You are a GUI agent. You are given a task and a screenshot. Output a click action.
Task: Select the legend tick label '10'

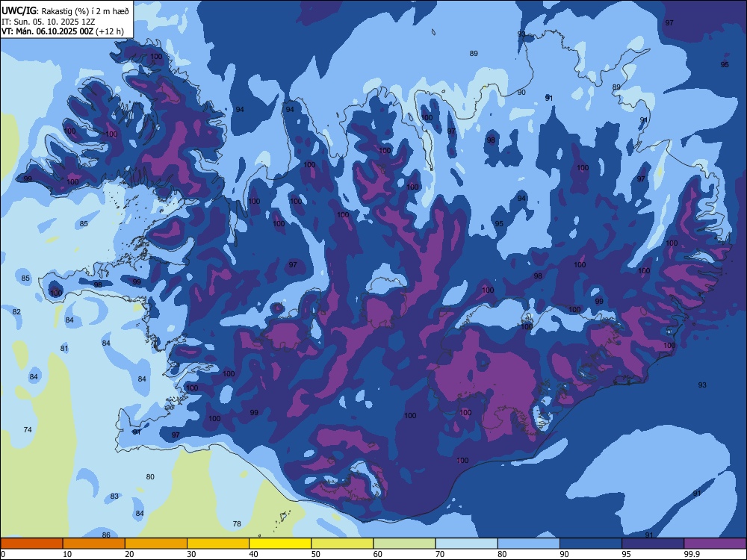pos(67,554)
